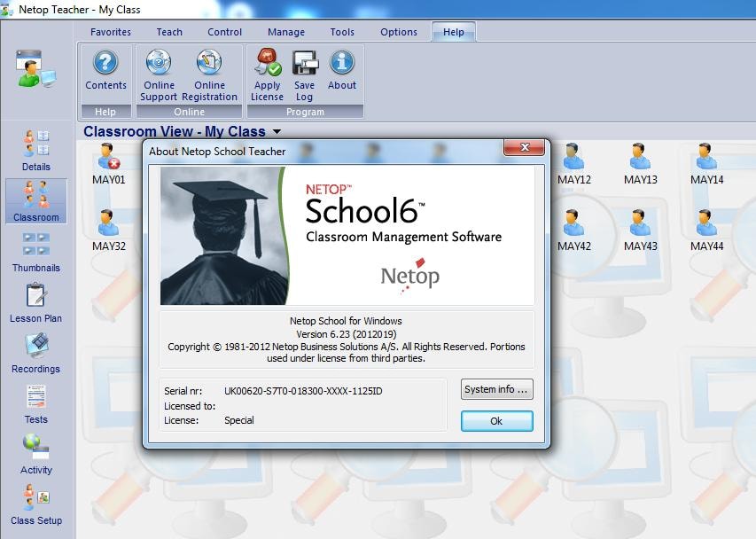756x539 pixels.
Task: Select student MAY01
Action: 109,164
